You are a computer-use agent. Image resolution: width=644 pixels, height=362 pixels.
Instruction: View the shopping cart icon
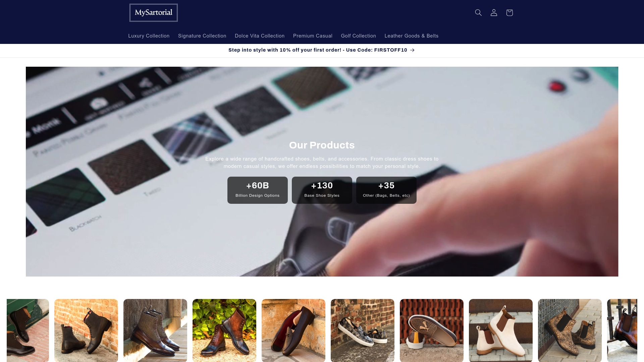click(x=509, y=12)
